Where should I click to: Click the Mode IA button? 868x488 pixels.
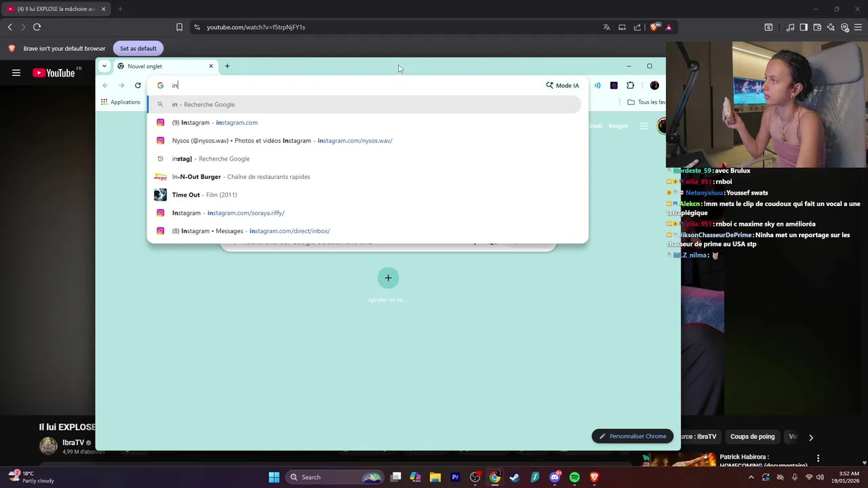tap(562, 85)
